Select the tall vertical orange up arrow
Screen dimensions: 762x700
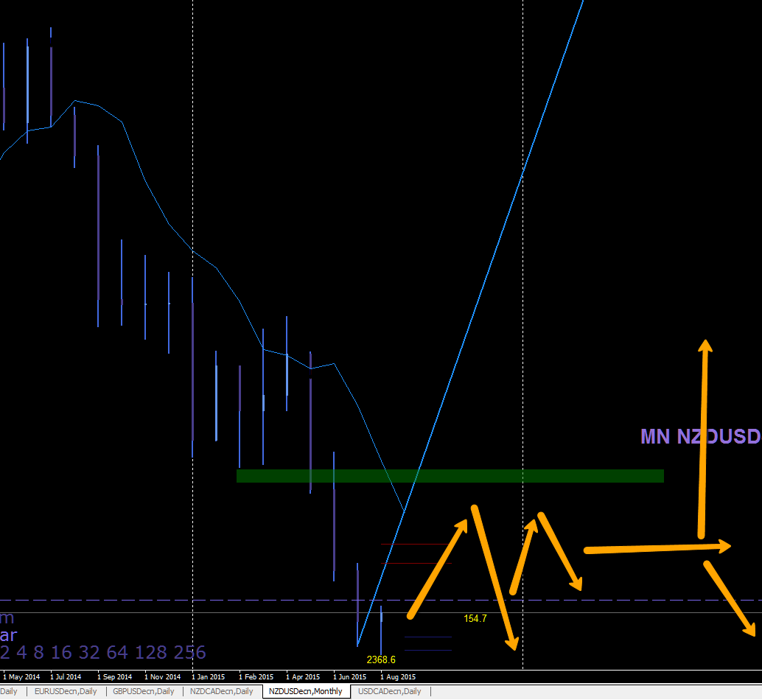703,439
